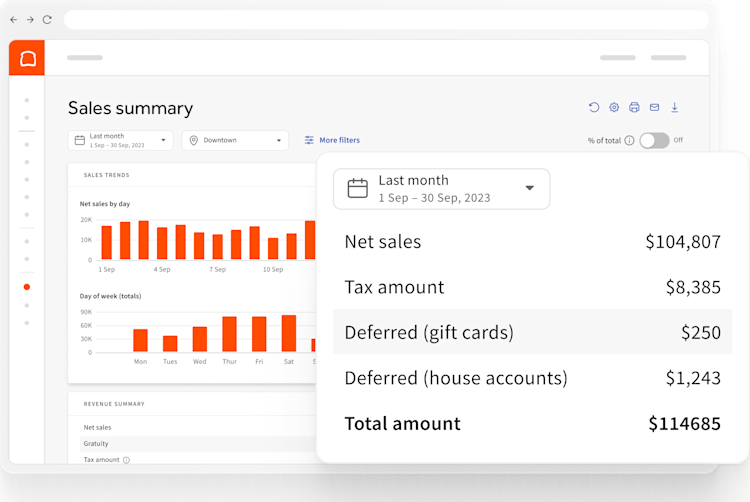Click the SALES TRENDS section header
This screenshot has width=750, height=502.
106,175
